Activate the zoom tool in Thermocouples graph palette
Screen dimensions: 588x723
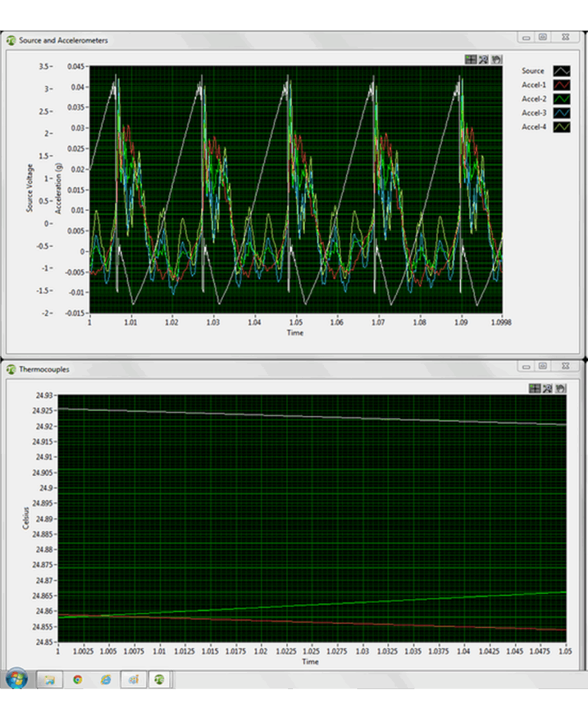click(x=547, y=388)
